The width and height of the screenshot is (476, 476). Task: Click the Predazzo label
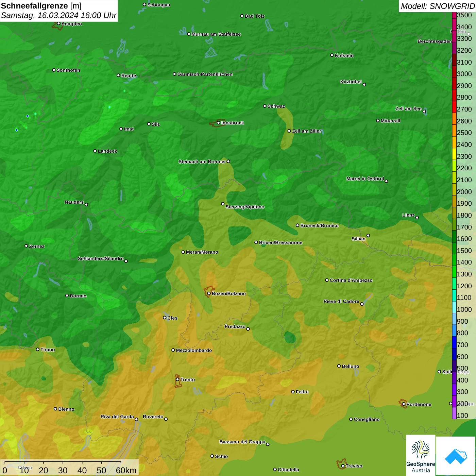click(x=235, y=326)
